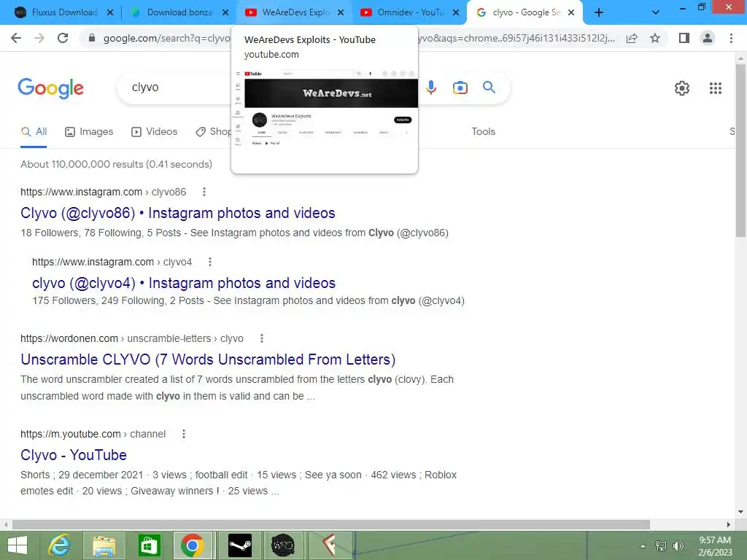This screenshot has width=747, height=560.
Task: Click the right arrow of horizontal scrollbar
Action: point(729,524)
